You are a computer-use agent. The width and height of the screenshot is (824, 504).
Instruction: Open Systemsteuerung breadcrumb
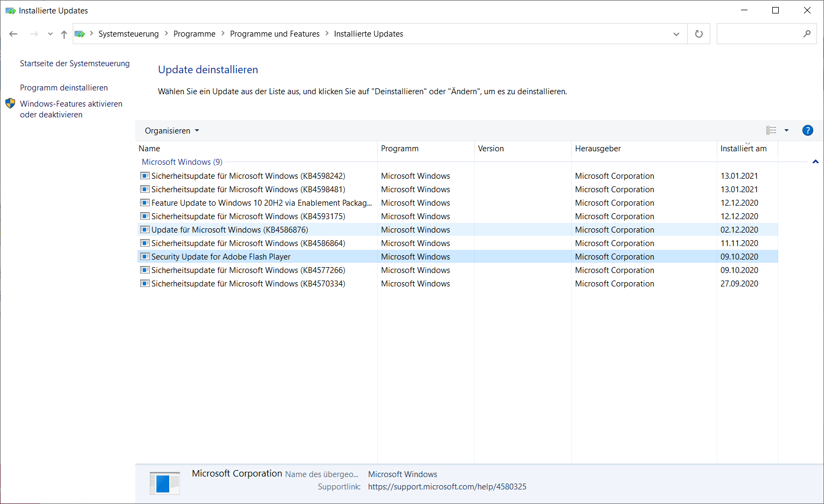[128, 34]
